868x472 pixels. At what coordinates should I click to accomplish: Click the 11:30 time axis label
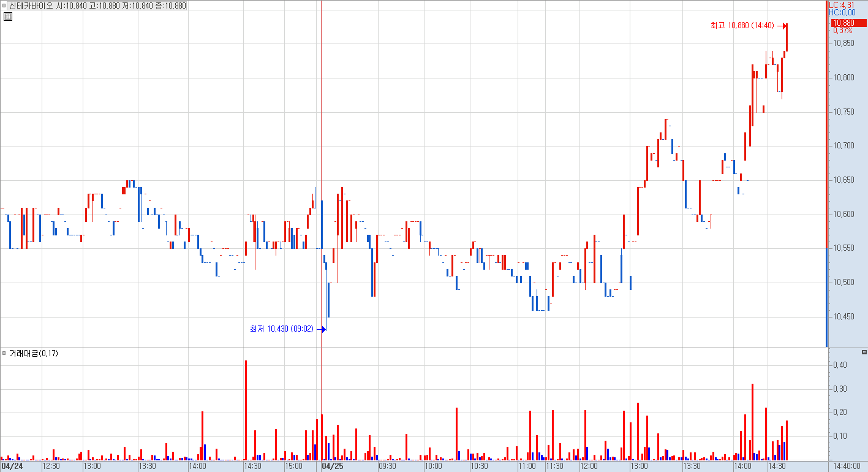(554, 466)
